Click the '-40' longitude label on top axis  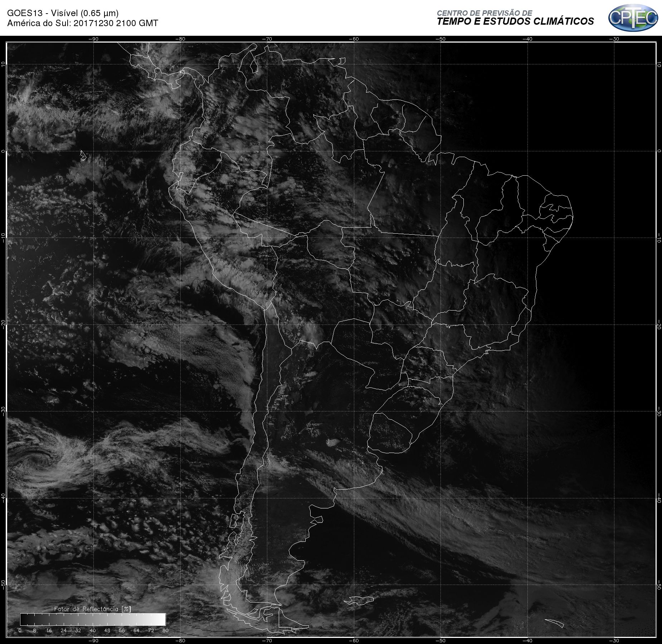pyautogui.click(x=527, y=39)
